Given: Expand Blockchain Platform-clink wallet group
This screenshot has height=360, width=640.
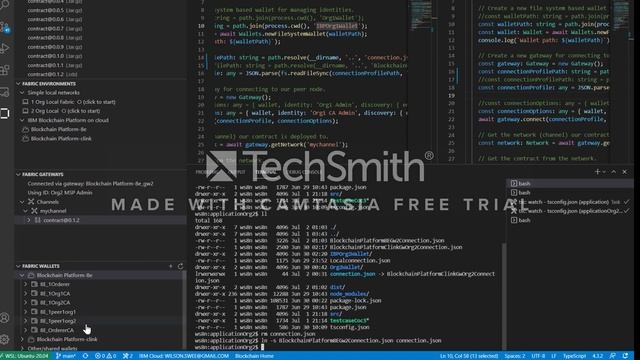Looking at the screenshot, I should 22,339.
